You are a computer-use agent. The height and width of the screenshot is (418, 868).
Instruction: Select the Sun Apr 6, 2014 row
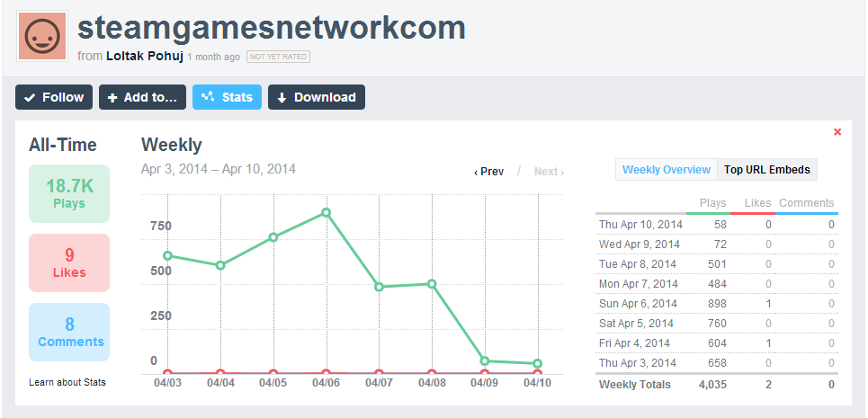coord(716,304)
